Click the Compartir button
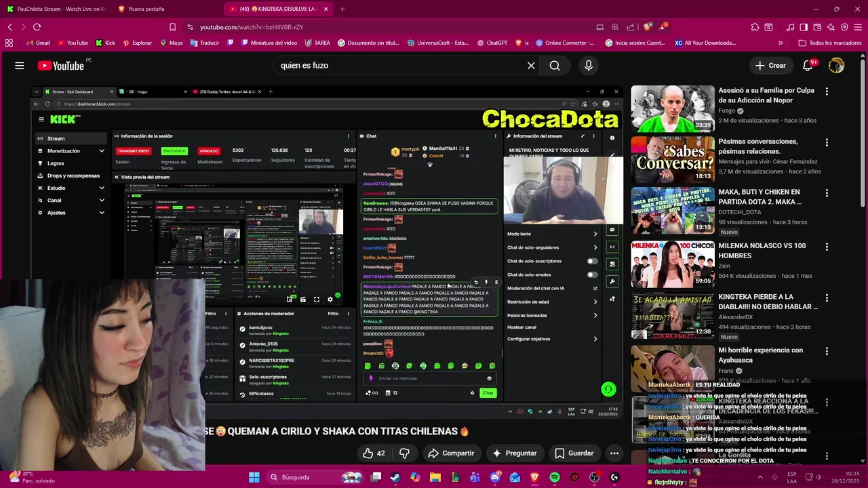The image size is (868, 488). tap(450, 453)
